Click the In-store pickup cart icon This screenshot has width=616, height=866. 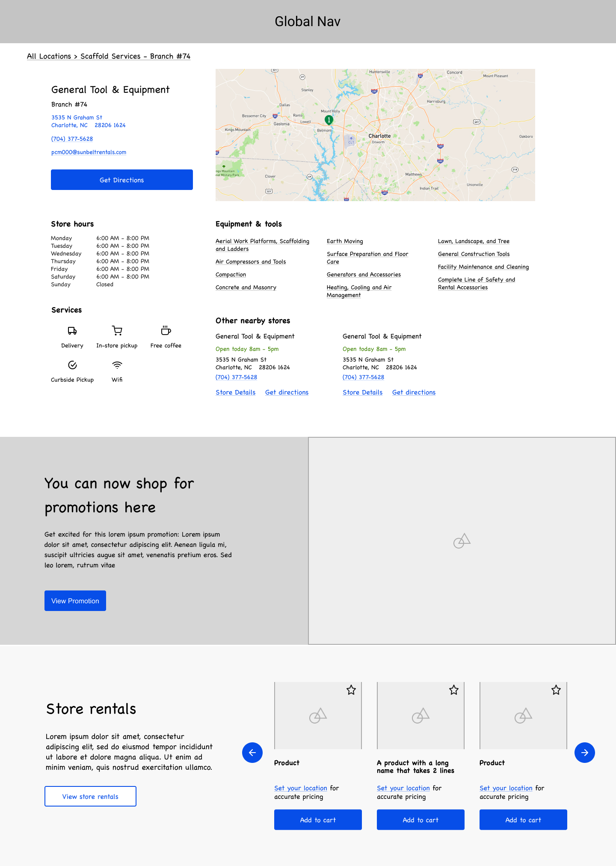[x=117, y=330]
